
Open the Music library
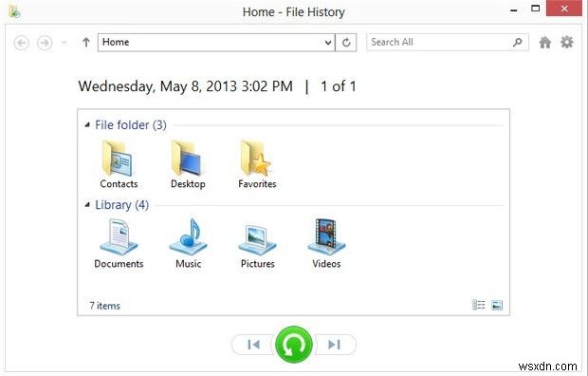pos(188,243)
